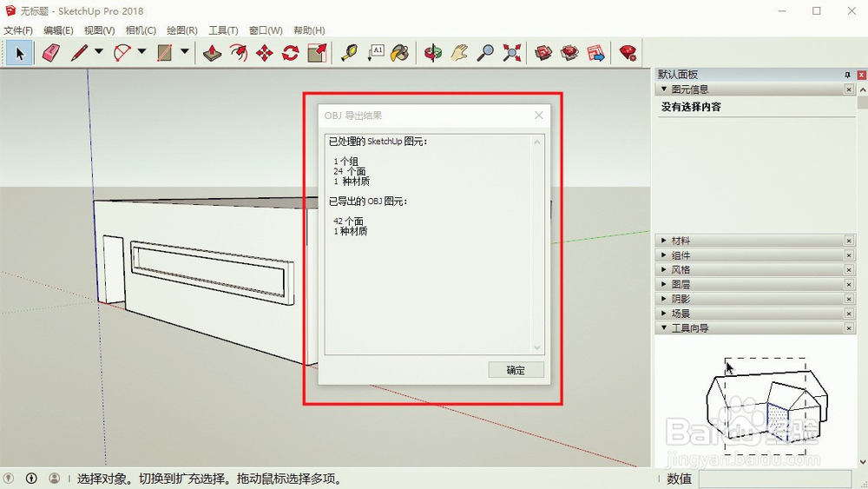Open the Shape tool dropdown arrow
Image resolution: width=868 pixels, height=489 pixels.
pyautogui.click(x=185, y=51)
